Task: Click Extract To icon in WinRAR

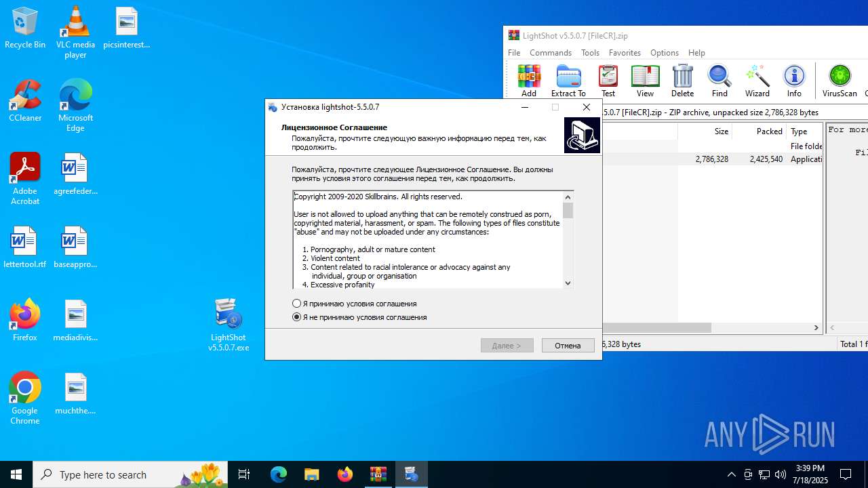Action: [568, 81]
